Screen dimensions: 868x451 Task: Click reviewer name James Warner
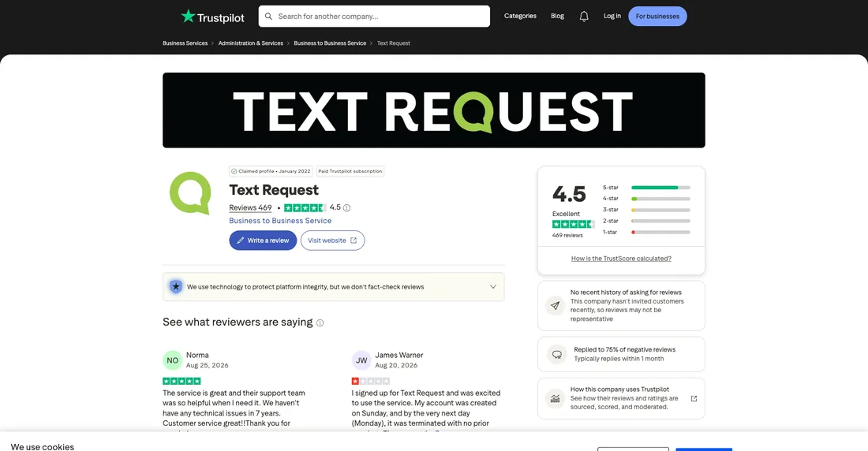coord(398,356)
